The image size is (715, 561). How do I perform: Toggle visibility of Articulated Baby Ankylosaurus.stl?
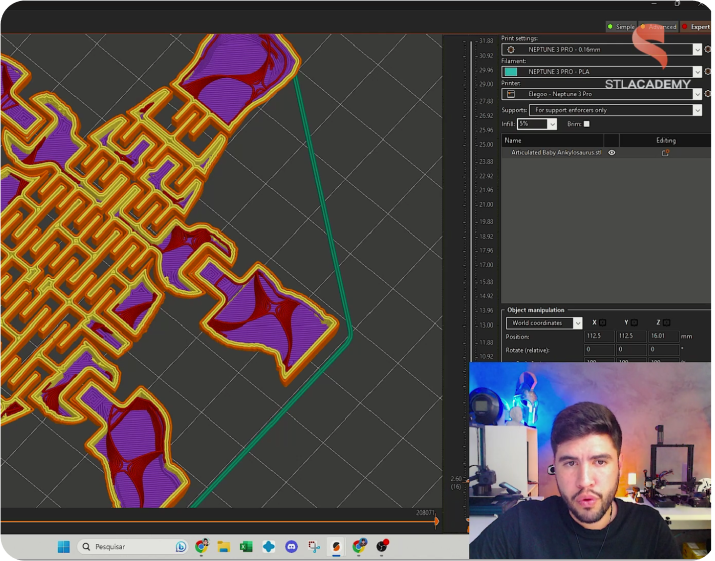[612, 153]
